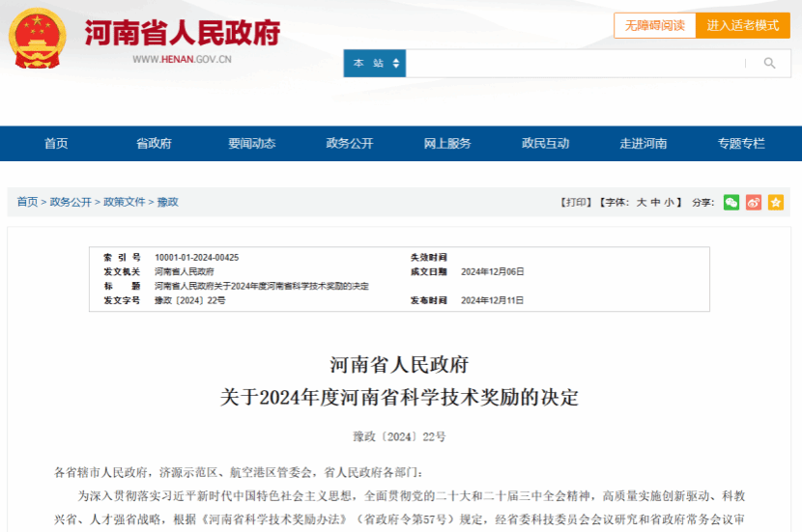Screen dimensions: 802x532
Task: Open the 省政府 navigation menu
Action: pyautogui.click(x=154, y=144)
